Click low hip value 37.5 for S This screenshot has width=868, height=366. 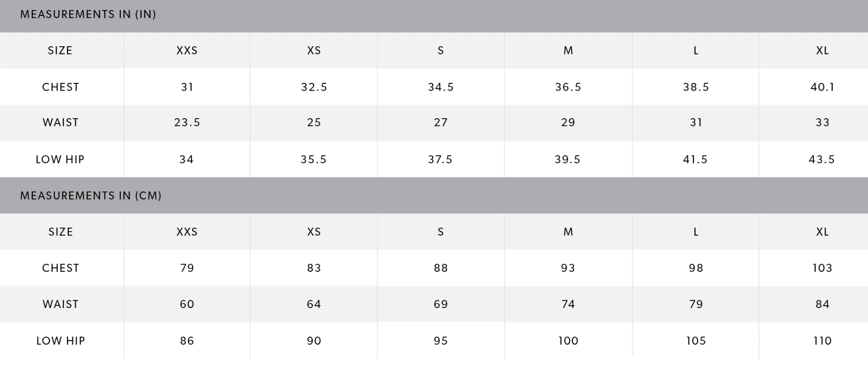pyautogui.click(x=440, y=159)
